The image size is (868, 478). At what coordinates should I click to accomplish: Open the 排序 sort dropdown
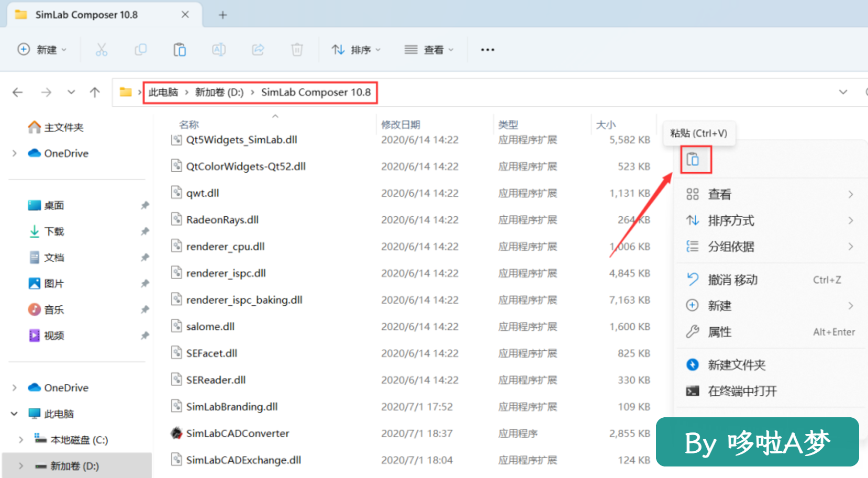[356, 50]
